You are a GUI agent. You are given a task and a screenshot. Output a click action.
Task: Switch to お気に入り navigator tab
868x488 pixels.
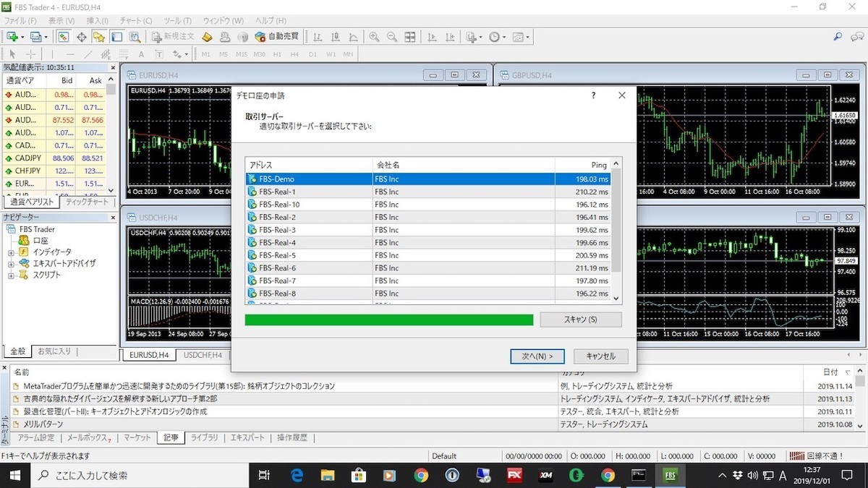pos(54,351)
